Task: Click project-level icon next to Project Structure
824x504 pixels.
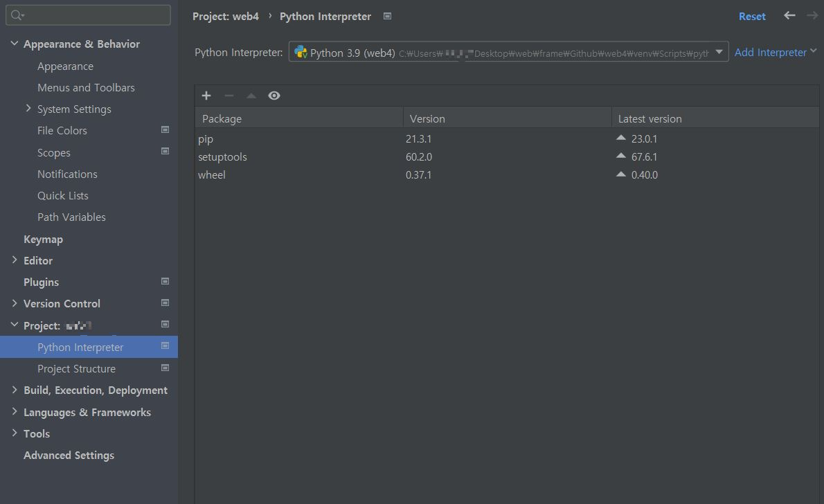Action: point(165,368)
